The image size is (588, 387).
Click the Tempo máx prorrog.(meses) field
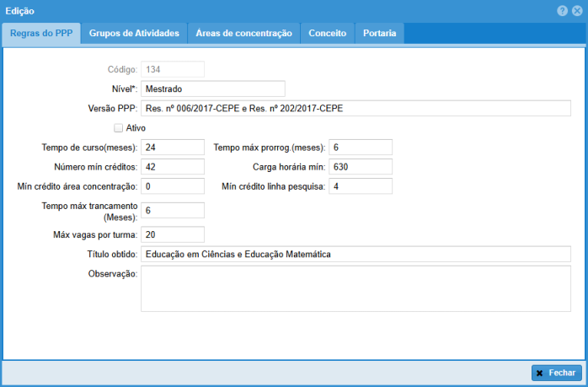(x=361, y=148)
